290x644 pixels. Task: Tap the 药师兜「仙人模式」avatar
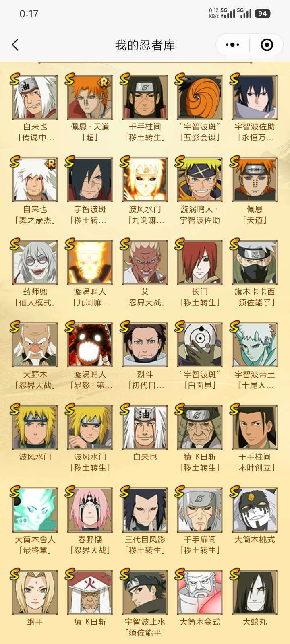pos(35,262)
